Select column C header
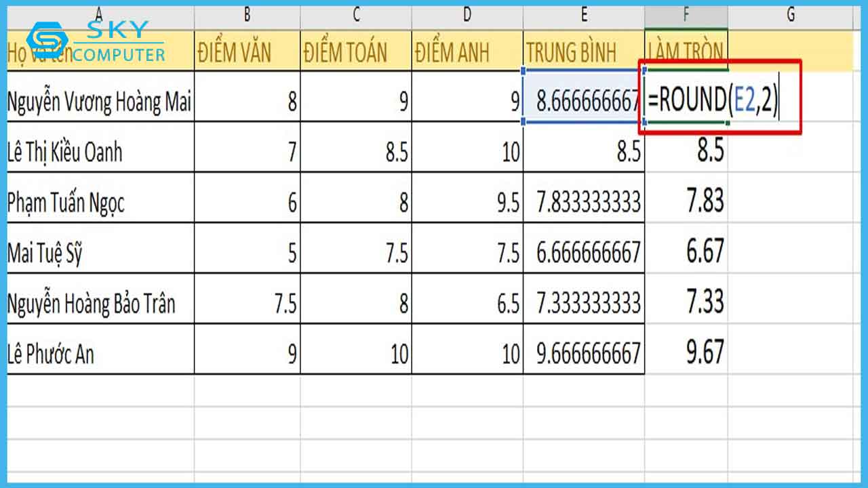Screen dimensions: 868x488 coord(356,16)
